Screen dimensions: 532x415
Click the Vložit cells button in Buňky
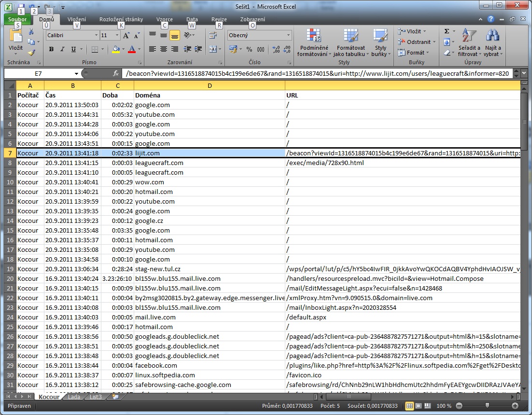pos(412,31)
